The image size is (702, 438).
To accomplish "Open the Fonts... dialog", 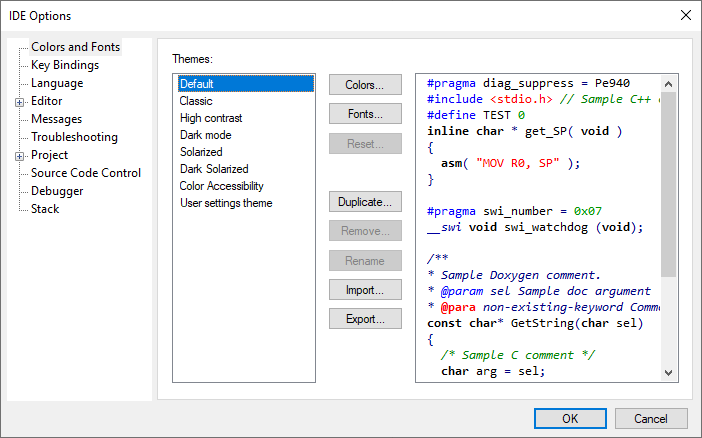I will click(x=365, y=114).
